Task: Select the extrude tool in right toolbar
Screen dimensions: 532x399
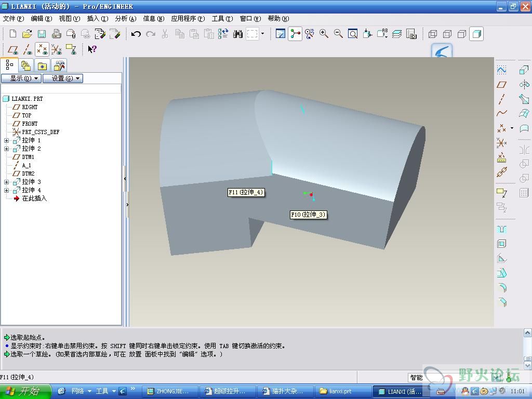Action: click(524, 70)
